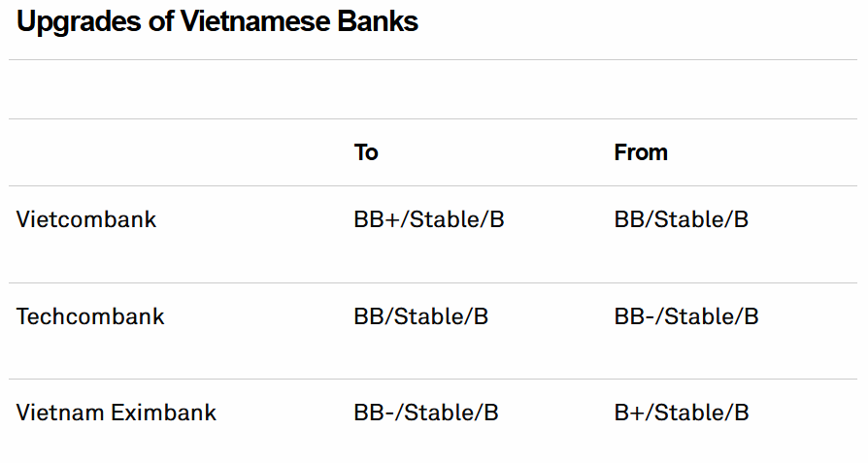The image size is (868, 463).
Task: Click the 'Upgrades of Vietnamese Banks' title
Action: click(217, 22)
